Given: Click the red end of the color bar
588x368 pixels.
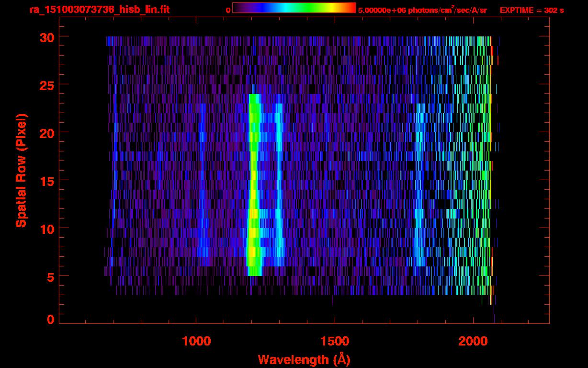Looking at the screenshot, I should point(350,8).
